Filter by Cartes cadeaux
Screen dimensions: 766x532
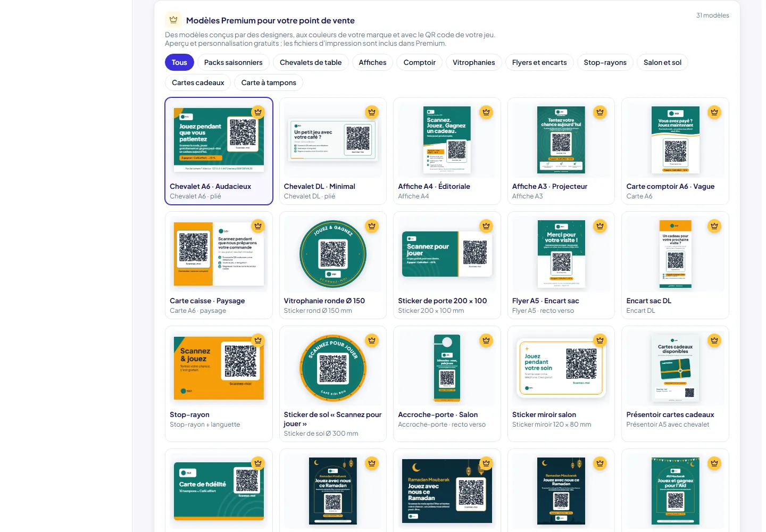198,82
